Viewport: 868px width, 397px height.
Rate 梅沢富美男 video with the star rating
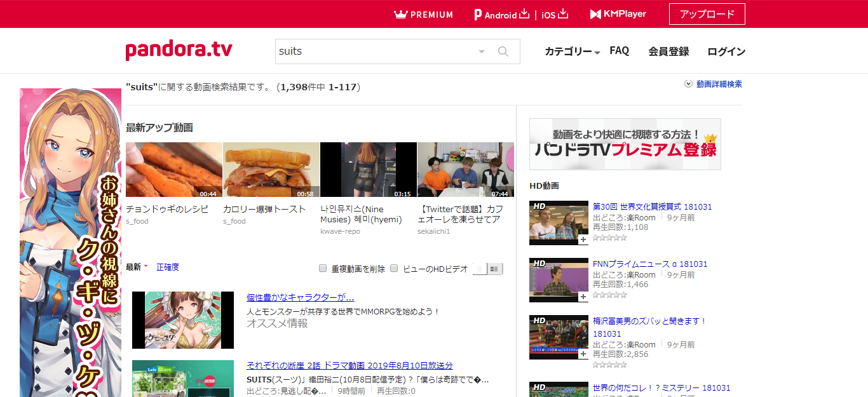[610, 365]
